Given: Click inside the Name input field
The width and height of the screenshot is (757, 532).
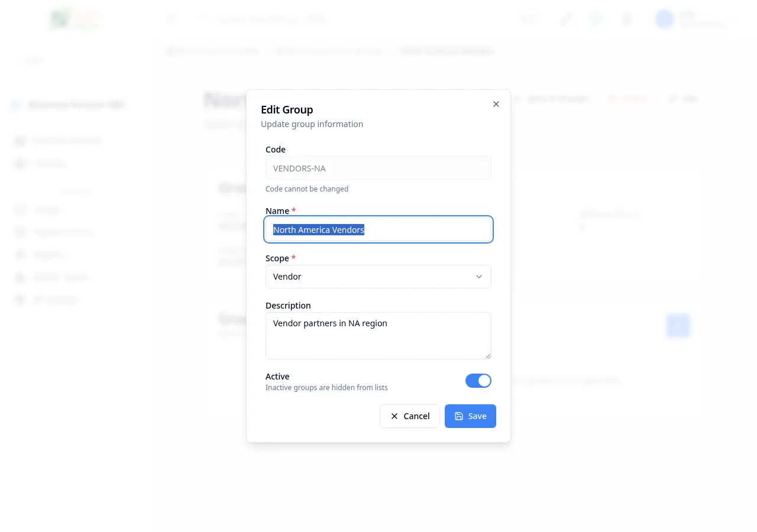Looking at the screenshot, I should (378, 229).
